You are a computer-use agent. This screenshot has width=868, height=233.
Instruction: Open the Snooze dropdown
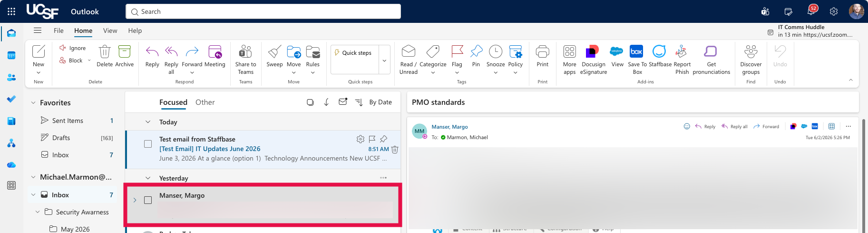496,72
